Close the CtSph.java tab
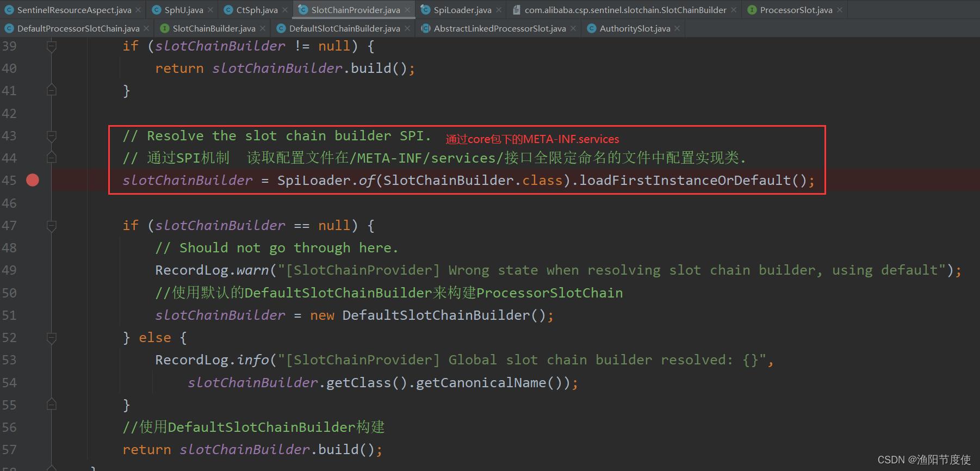Viewport: 980px width, 471px height. 285,10
